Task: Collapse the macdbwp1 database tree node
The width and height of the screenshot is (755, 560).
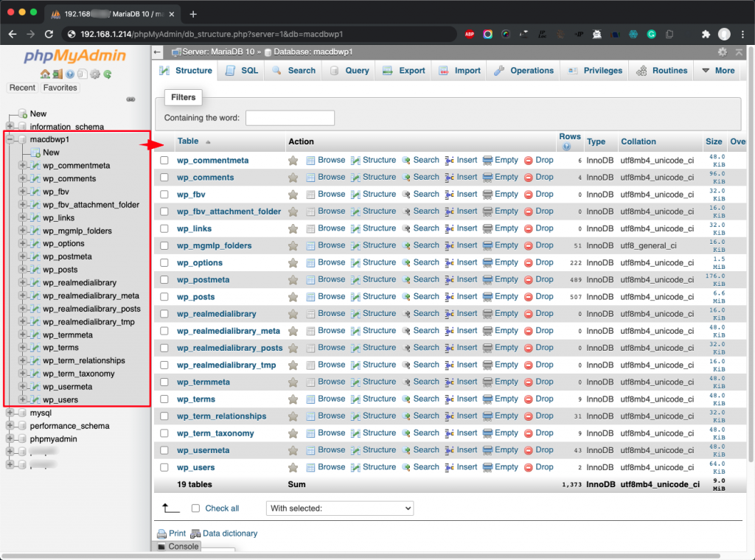Action: [x=10, y=139]
